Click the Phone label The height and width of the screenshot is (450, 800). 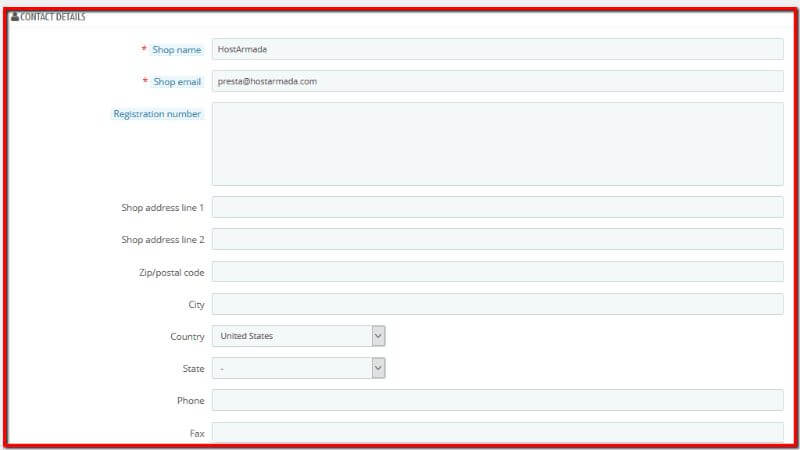pyautogui.click(x=190, y=401)
